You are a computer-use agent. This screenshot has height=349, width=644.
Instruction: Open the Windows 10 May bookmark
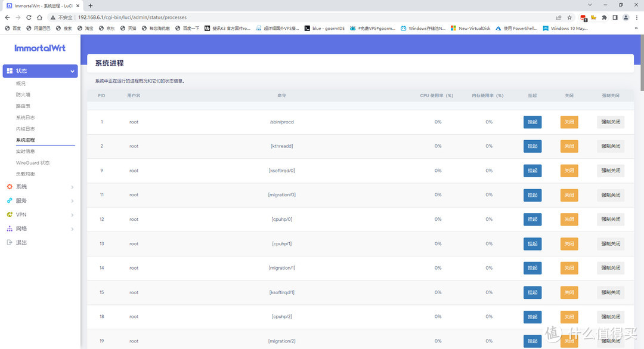tap(565, 29)
